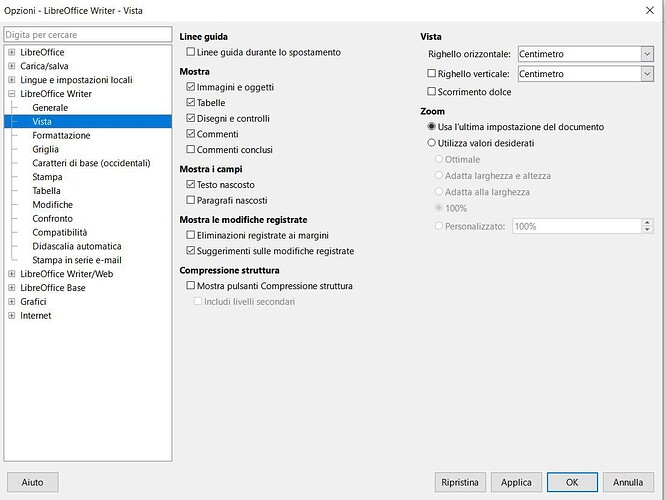The image size is (665, 500).
Task: Uncheck Suggerimenti sulle modifiche registrate
Action: [x=191, y=251]
